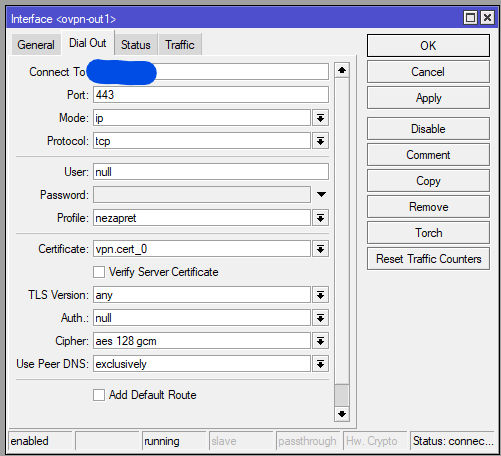Viewport: 501px width, 456px height.
Task: Open the TLS Version dropdown arrow
Action: pos(320,295)
